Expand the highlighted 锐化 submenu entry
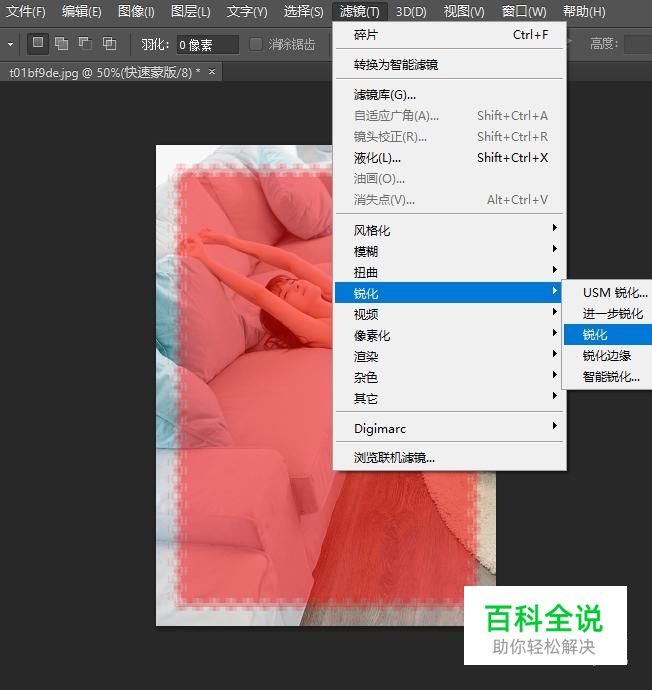Image resolution: width=652 pixels, height=690 pixels. pyautogui.click(x=448, y=293)
